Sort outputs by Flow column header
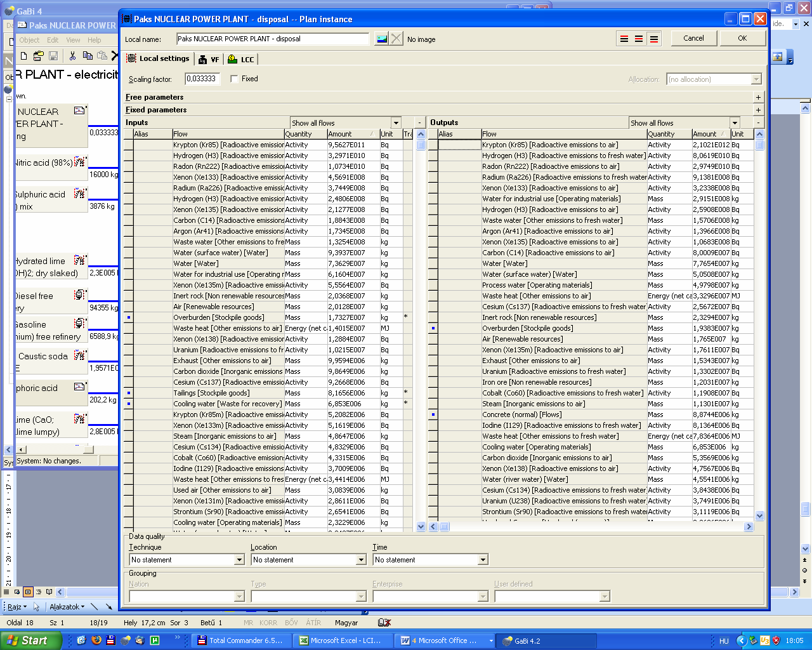The image size is (812, 650). tap(564, 134)
